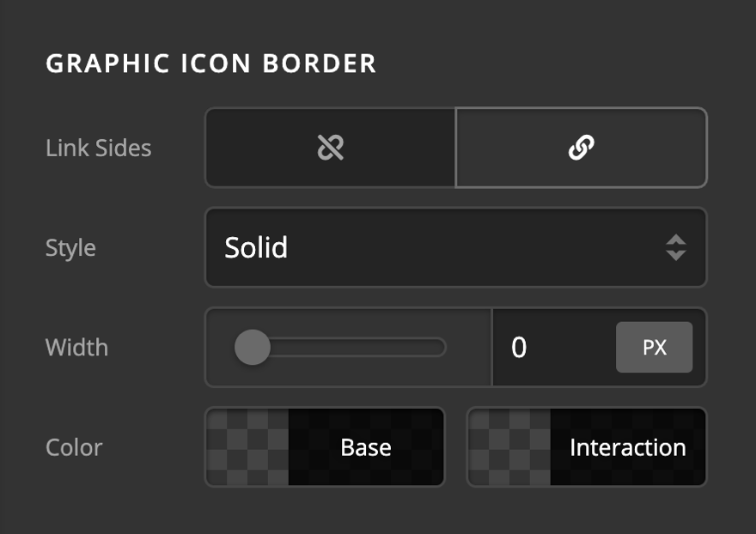Click the up-down arrows on the Style selector
This screenshot has width=756, height=534.
point(675,247)
